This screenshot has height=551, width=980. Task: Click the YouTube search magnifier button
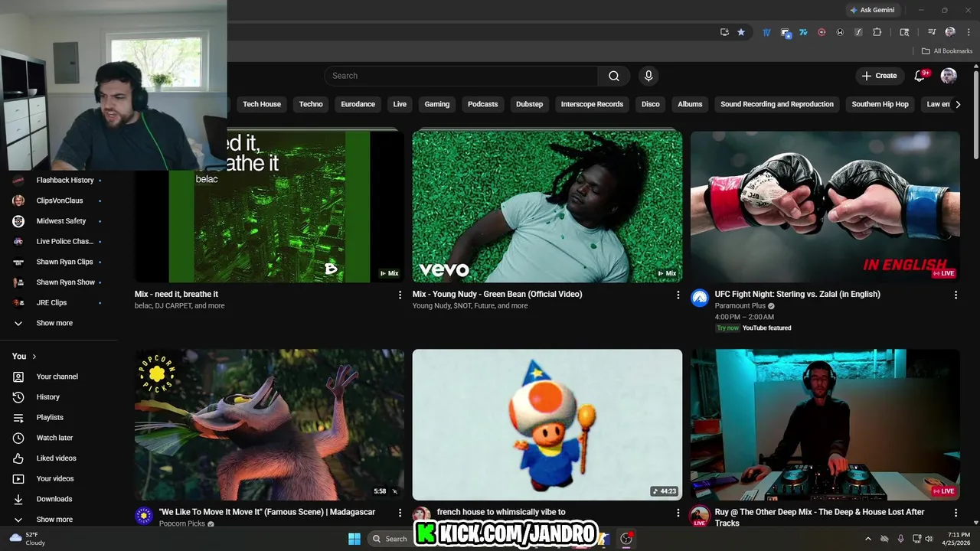[x=614, y=76]
